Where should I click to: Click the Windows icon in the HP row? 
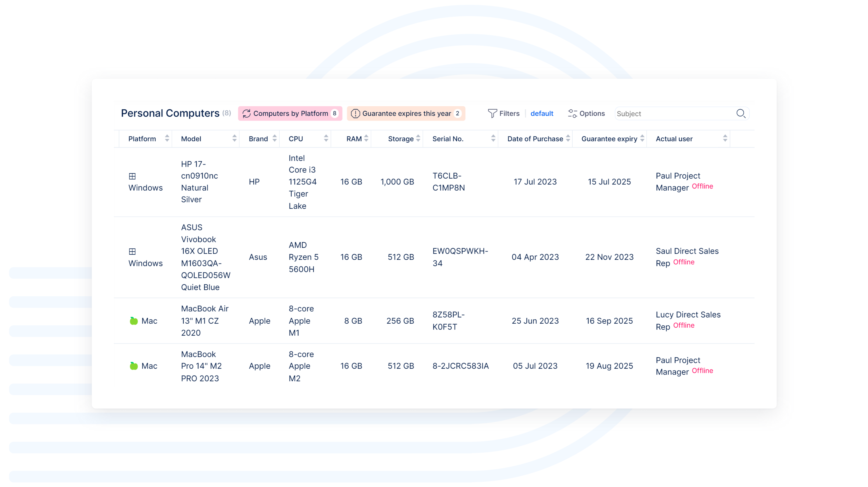click(132, 176)
